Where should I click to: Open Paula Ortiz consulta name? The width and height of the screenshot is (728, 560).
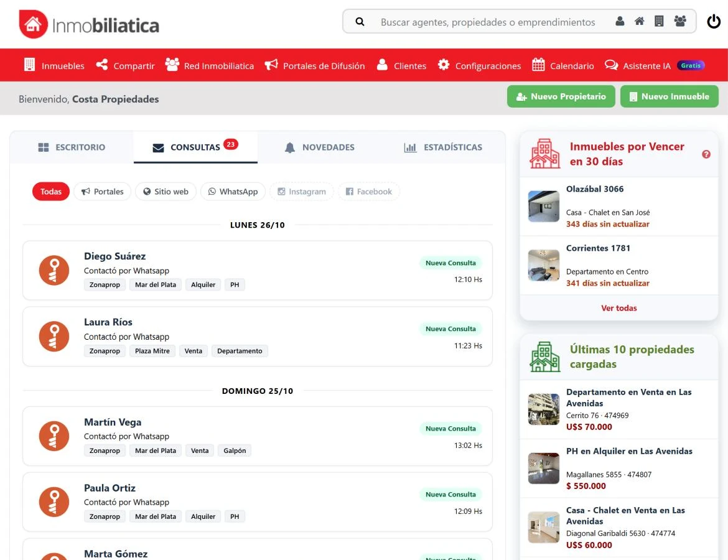(110, 488)
